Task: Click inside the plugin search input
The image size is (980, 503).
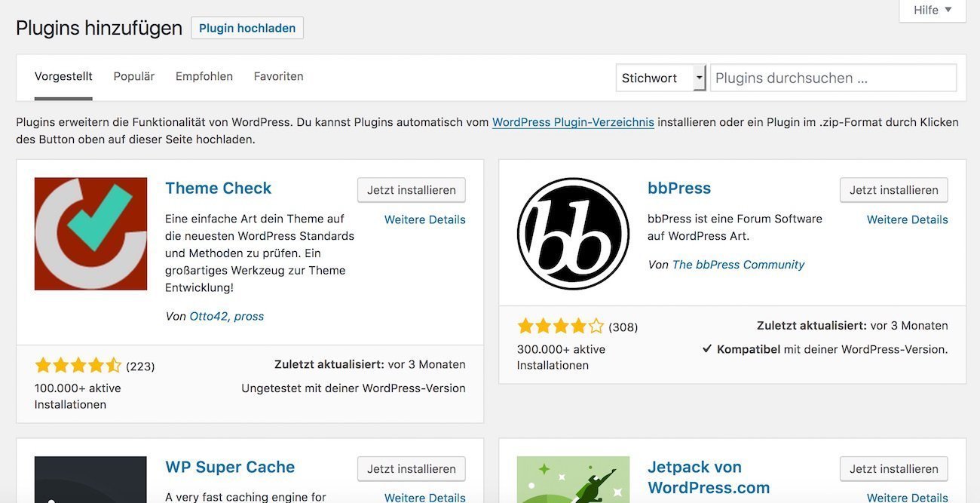Action: [833, 78]
